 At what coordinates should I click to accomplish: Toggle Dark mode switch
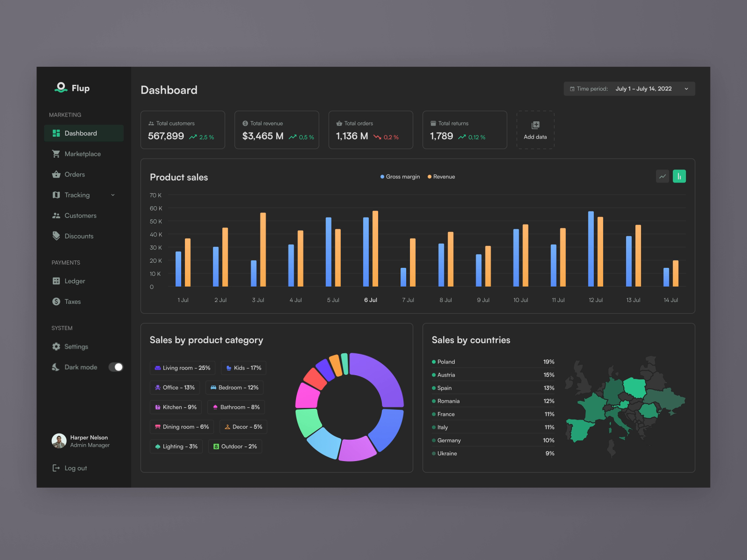116,367
